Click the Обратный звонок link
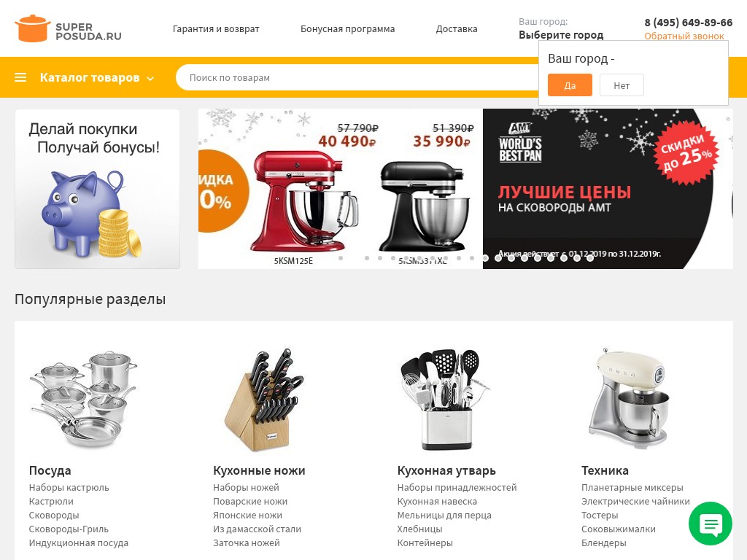This screenshot has height=560, width=747. (684, 36)
